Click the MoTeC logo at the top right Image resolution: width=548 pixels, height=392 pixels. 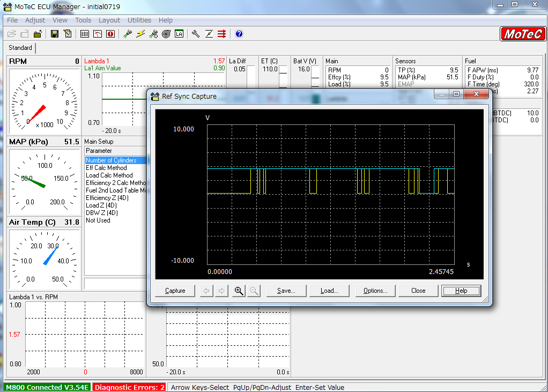[523, 34]
